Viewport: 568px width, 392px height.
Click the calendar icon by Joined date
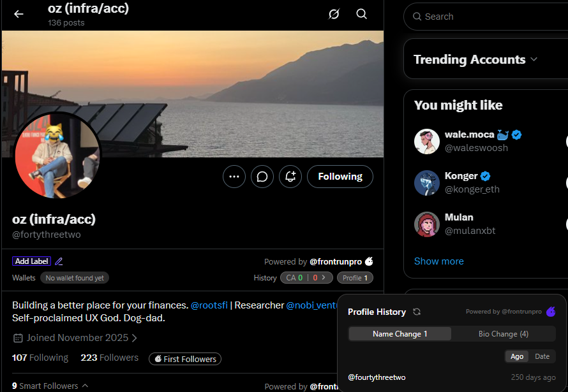pyautogui.click(x=18, y=338)
